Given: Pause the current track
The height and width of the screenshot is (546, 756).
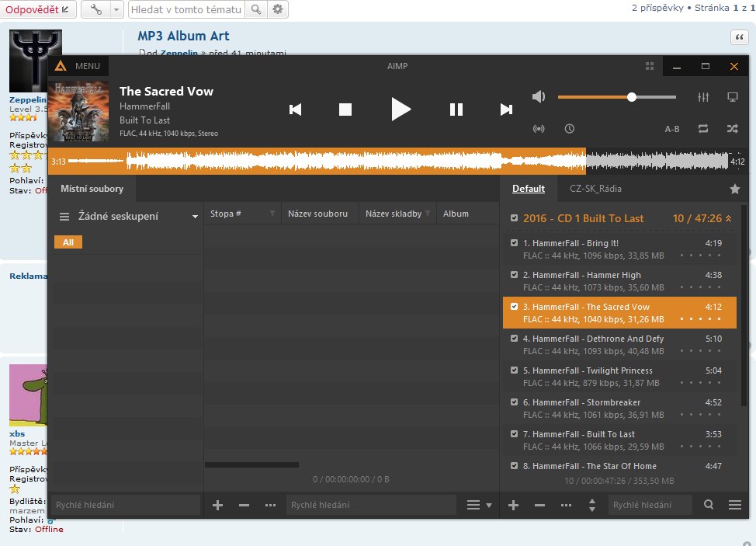Looking at the screenshot, I should [456, 110].
